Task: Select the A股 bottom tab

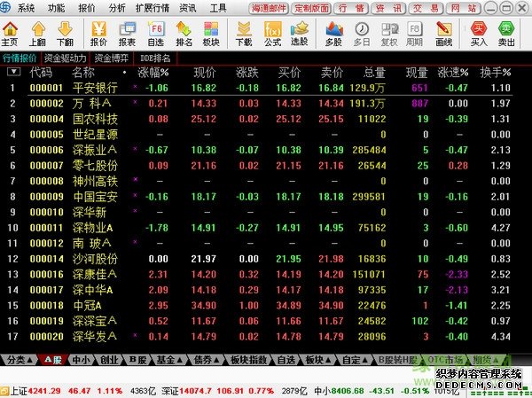Action: click(x=52, y=360)
